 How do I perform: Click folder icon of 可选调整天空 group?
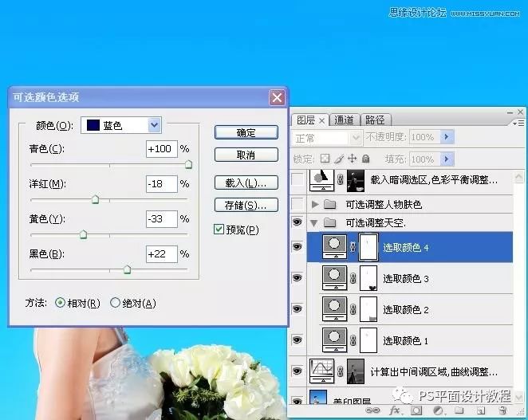click(x=329, y=222)
